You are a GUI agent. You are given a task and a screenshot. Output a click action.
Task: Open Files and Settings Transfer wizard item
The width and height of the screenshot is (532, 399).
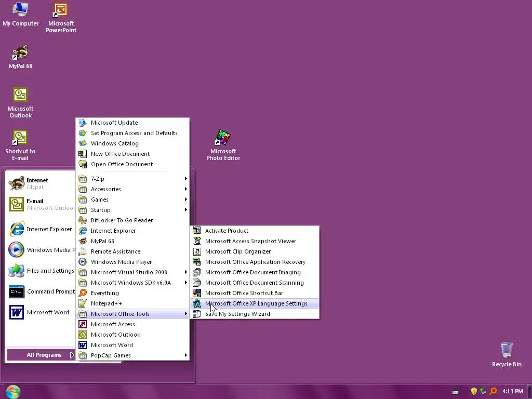pyautogui.click(x=41, y=271)
